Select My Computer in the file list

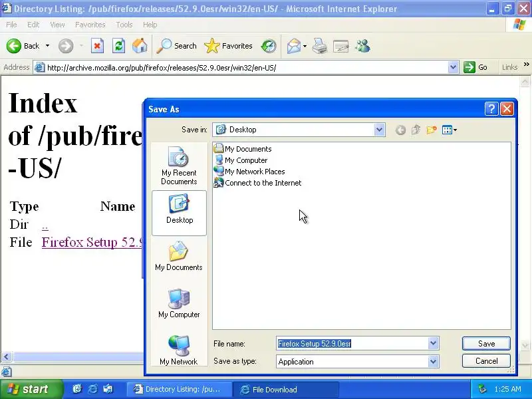(241, 160)
